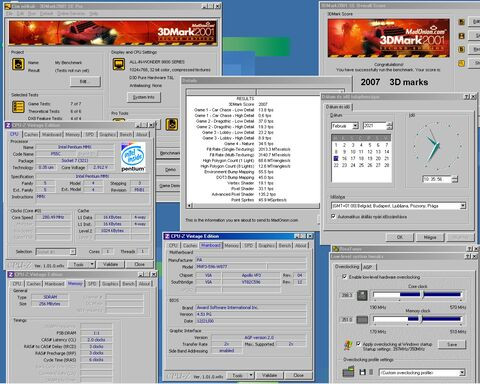This screenshot has height=384, width=480.
Task: Click the analog clock face
Action: [437, 146]
